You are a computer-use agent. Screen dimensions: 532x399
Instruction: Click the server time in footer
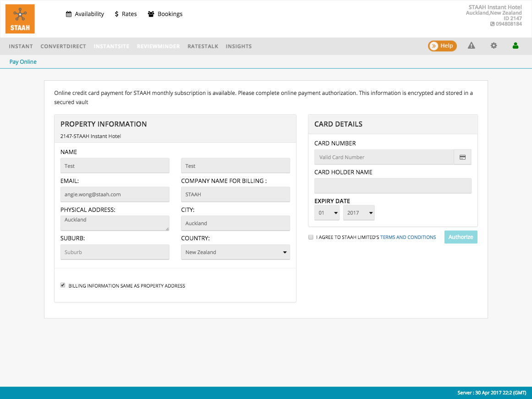click(x=492, y=393)
